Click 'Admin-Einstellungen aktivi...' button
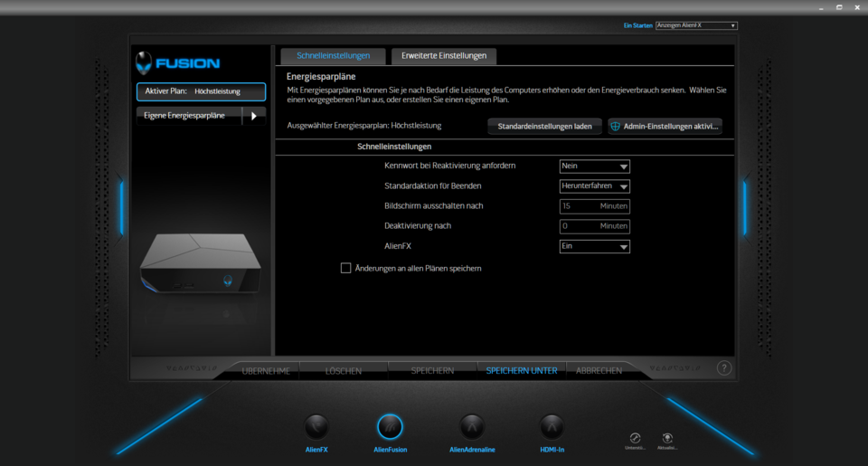 pos(665,127)
